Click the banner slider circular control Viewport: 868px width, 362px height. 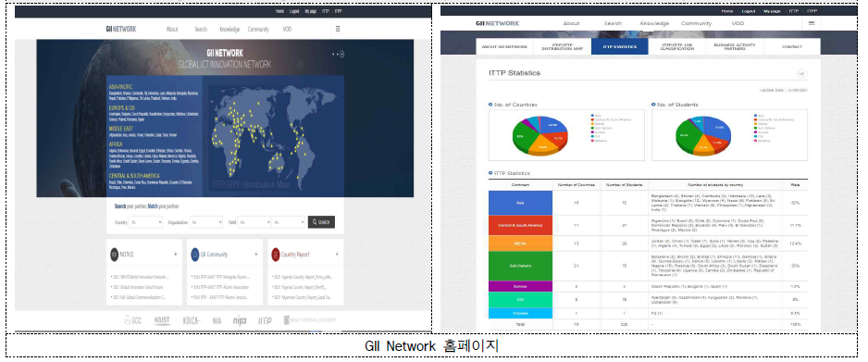pyautogui.click(x=342, y=55)
